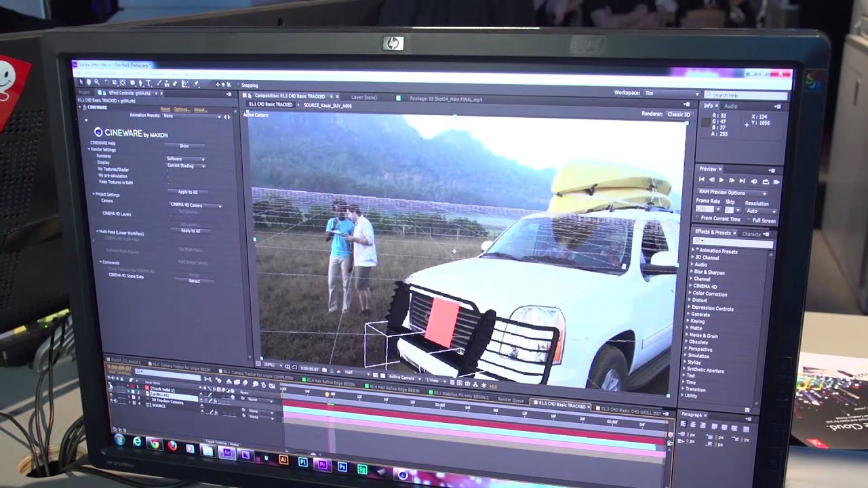Image resolution: width=868 pixels, height=488 pixels.
Task: Open the Render Queue tab
Action: (511, 400)
